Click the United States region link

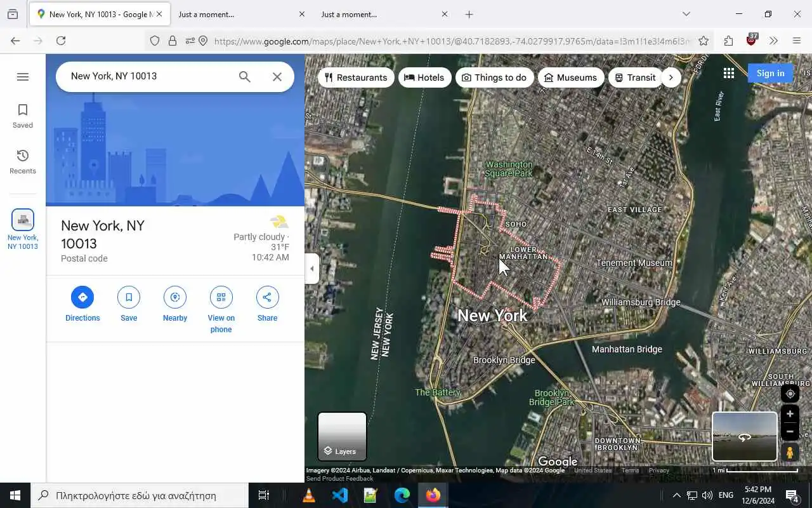[593, 471]
